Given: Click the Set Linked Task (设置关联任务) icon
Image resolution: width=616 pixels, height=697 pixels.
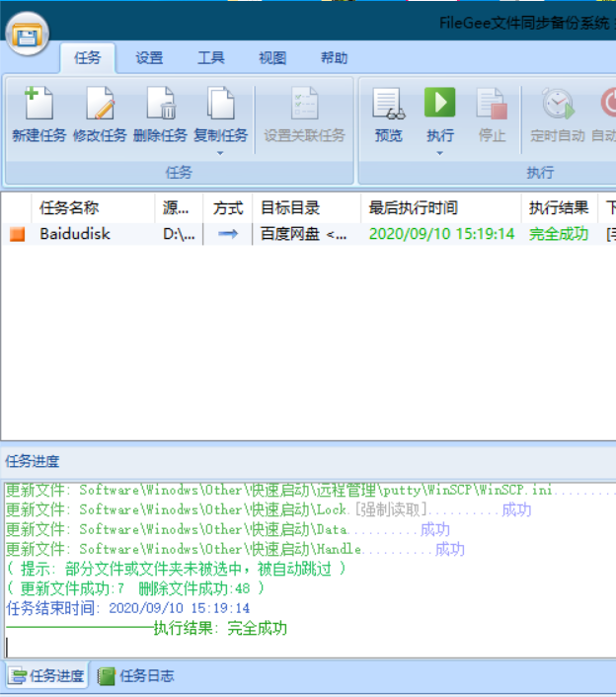Looking at the screenshot, I should click(x=304, y=105).
